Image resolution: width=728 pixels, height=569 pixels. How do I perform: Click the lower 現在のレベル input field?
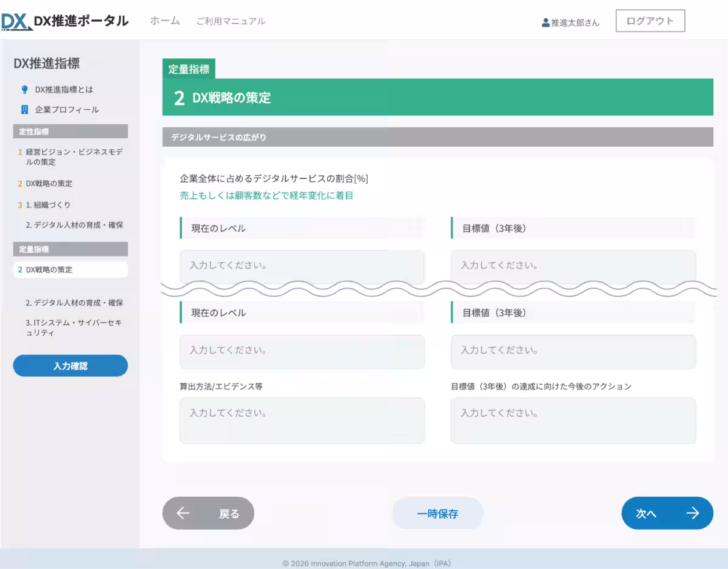pyautogui.click(x=302, y=351)
